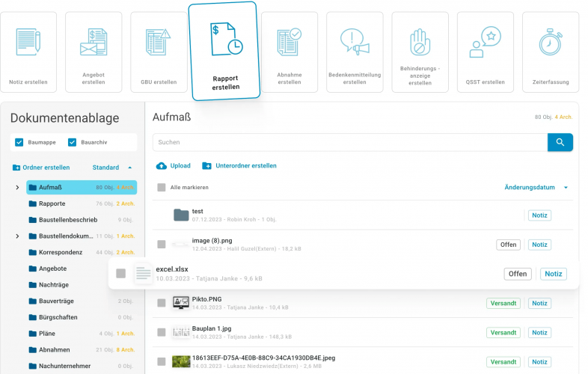This screenshot has height=374, width=588.
Task: Click the test folder icon in file list
Action: (x=181, y=215)
